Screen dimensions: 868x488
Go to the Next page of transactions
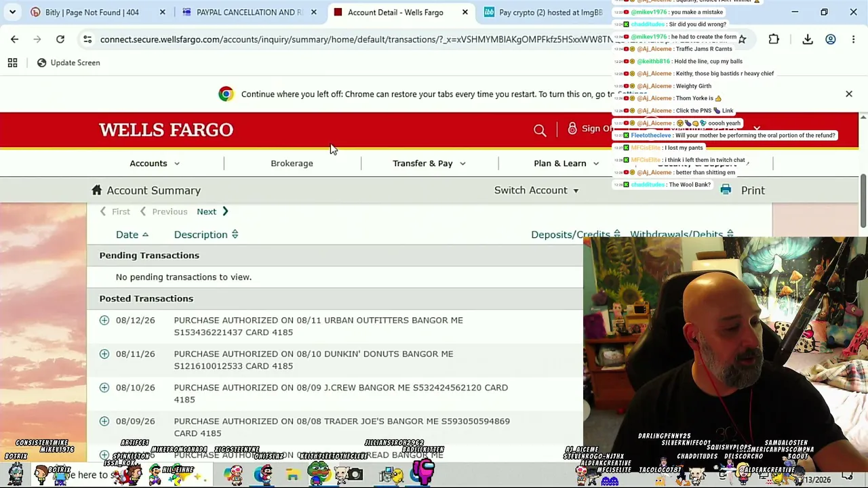(x=212, y=211)
